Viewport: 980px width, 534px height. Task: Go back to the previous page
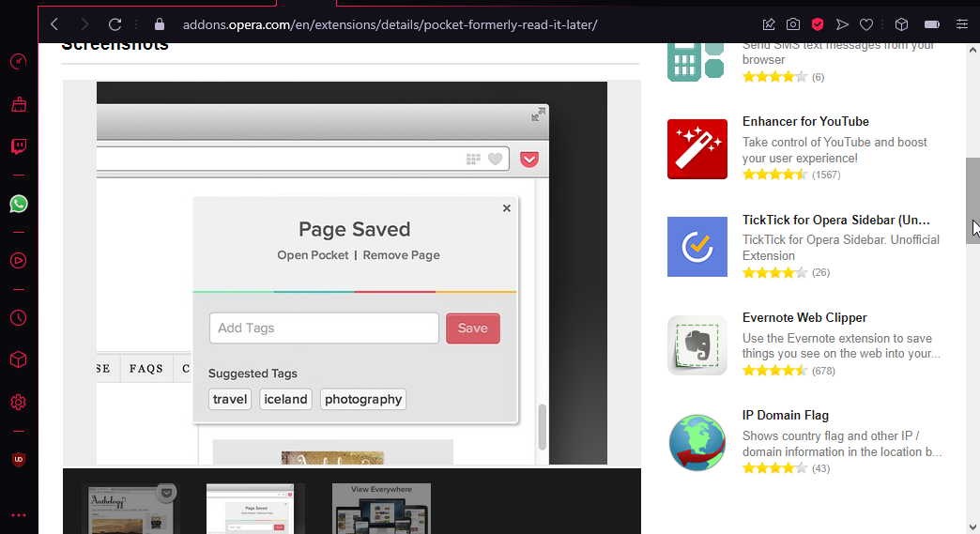(55, 24)
